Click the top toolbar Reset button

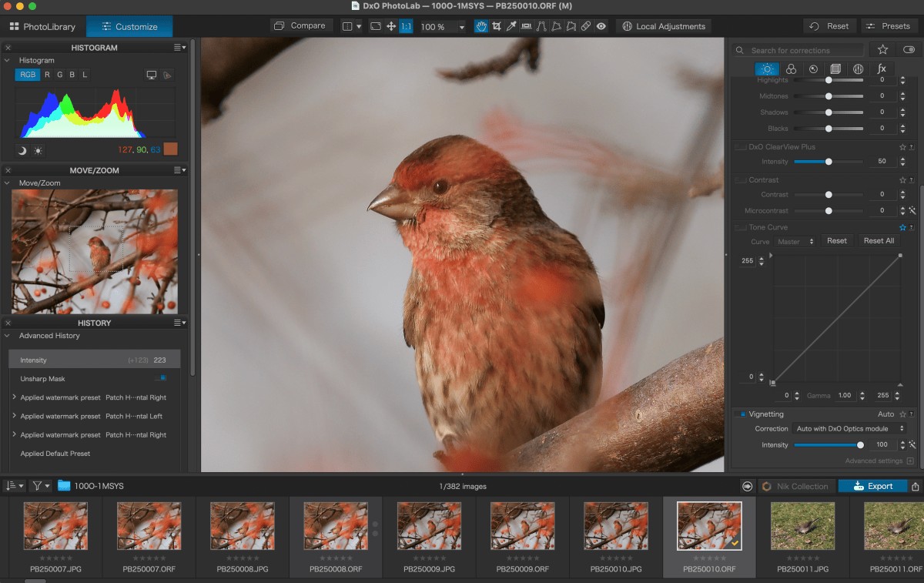[830, 26]
